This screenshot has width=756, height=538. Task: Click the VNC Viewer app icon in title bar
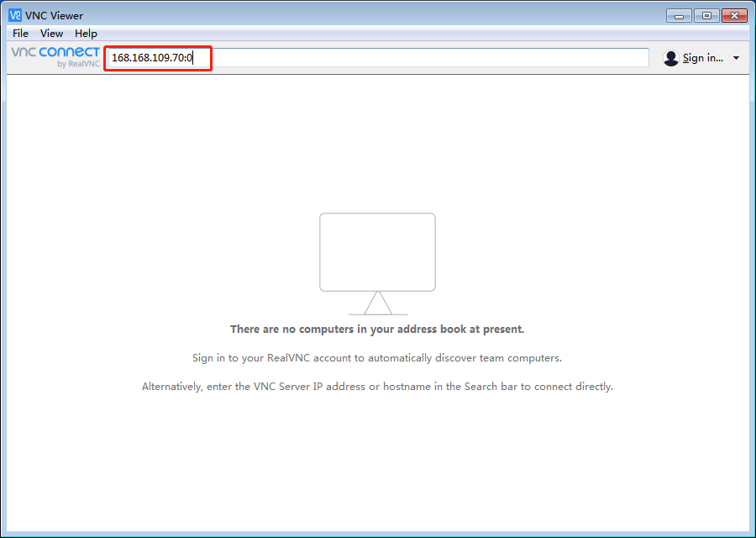(15, 15)
